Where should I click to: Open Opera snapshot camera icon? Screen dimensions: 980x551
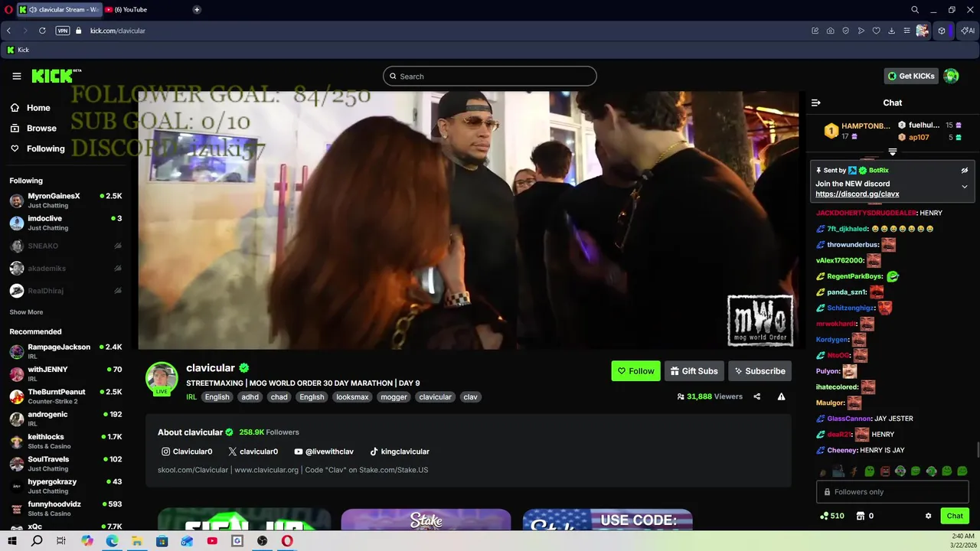point(831,31)
